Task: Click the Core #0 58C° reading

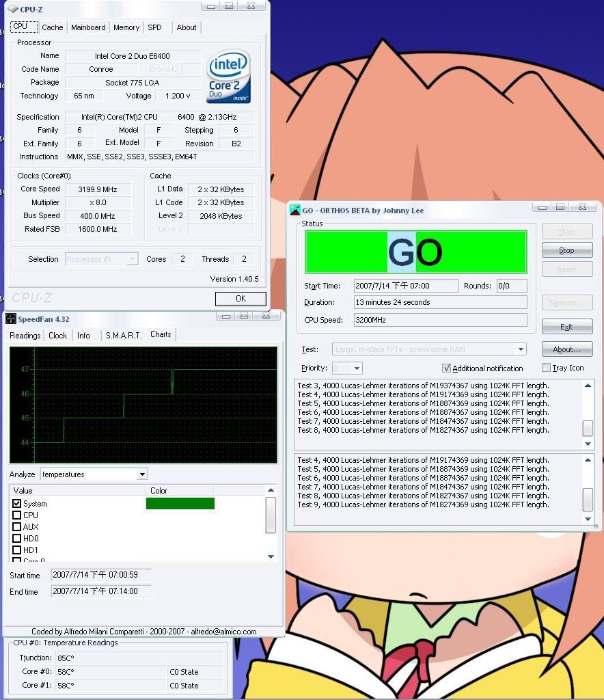Action: tap(111, 671)
